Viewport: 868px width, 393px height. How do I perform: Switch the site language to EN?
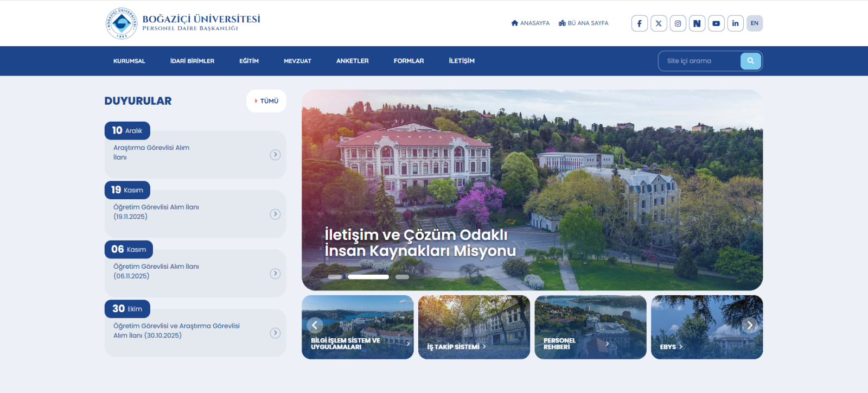click(754, 23)
